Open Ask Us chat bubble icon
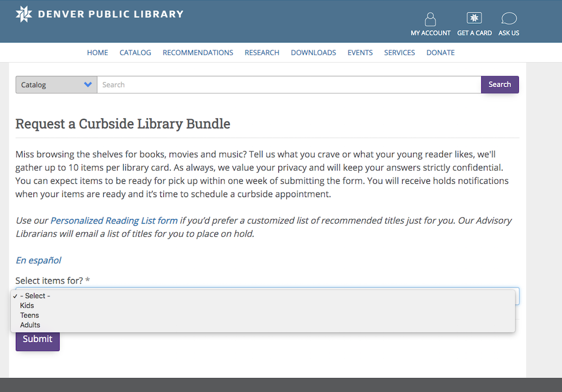 point(509,18)
